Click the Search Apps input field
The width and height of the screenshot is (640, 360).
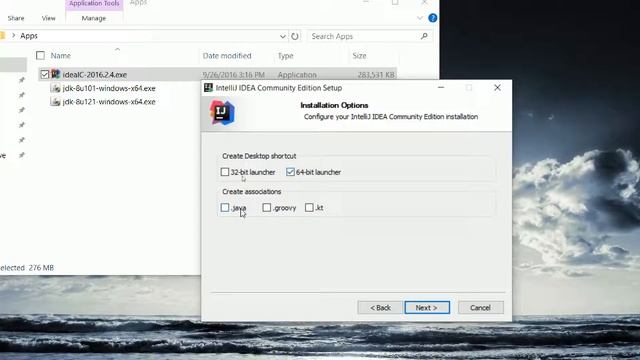(363, 36)
